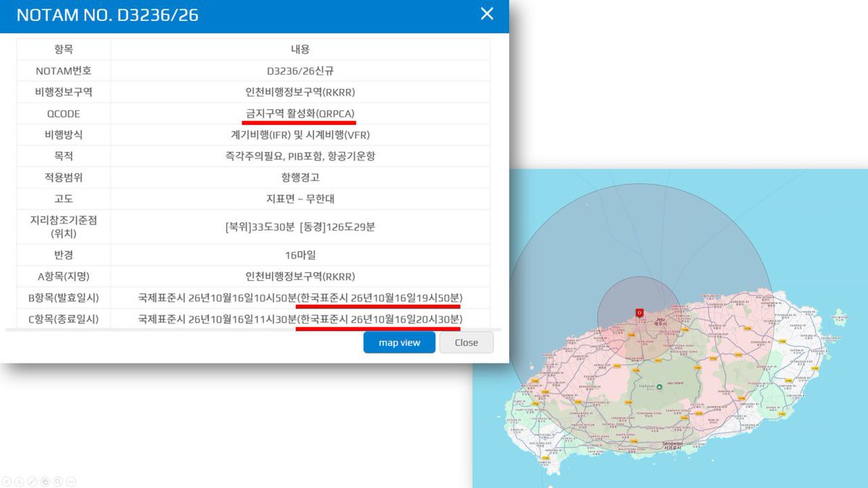Screen dimensions: 868x488
Task: Select the NOTAM번호 row label
Action: pos(64,71)
